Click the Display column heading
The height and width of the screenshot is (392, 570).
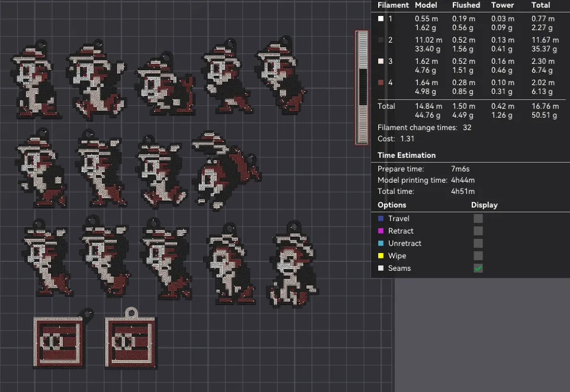click(x=484, y=205)
